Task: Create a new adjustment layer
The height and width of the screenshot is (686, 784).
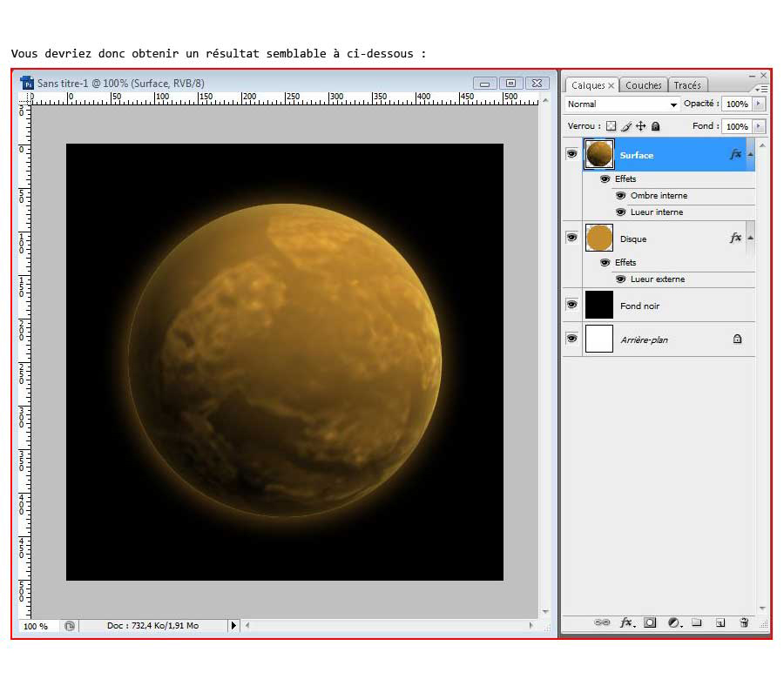Action: 673,623
